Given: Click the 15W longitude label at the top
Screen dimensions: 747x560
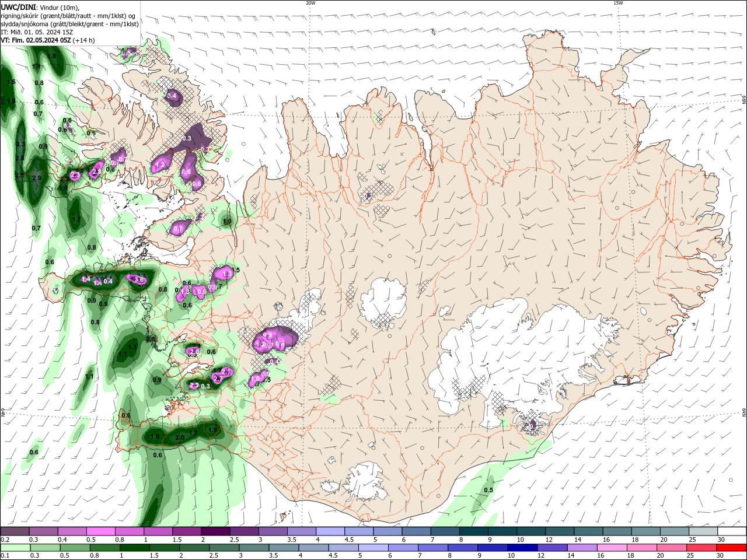Looking at the screenshot, I should [618, 3].
